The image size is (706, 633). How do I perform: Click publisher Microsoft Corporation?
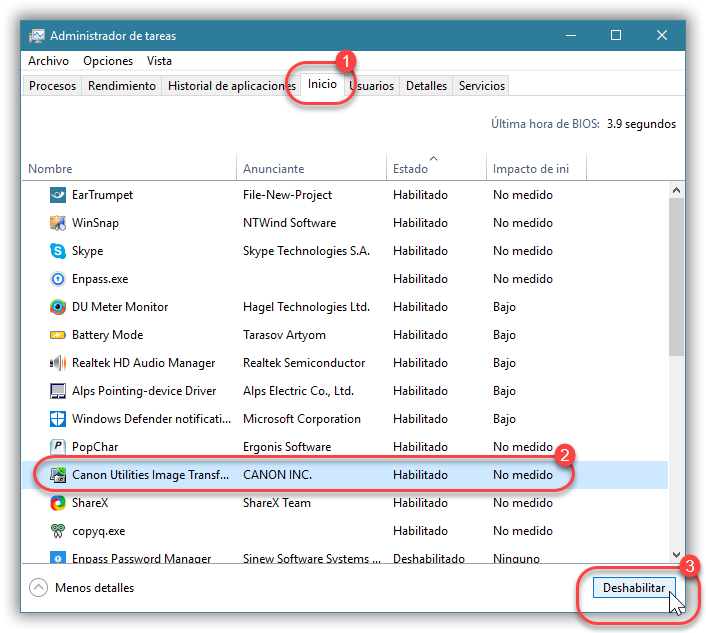(302, 419)
